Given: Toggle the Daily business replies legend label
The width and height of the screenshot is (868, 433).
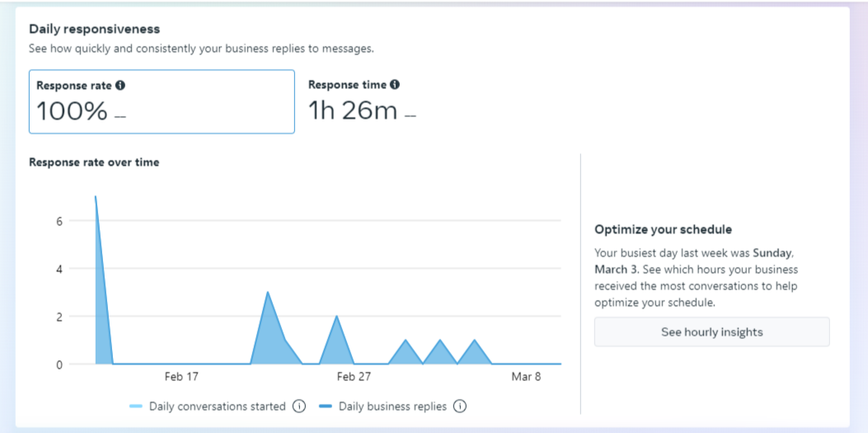Looking at the screenshot, I should point(392,407).
